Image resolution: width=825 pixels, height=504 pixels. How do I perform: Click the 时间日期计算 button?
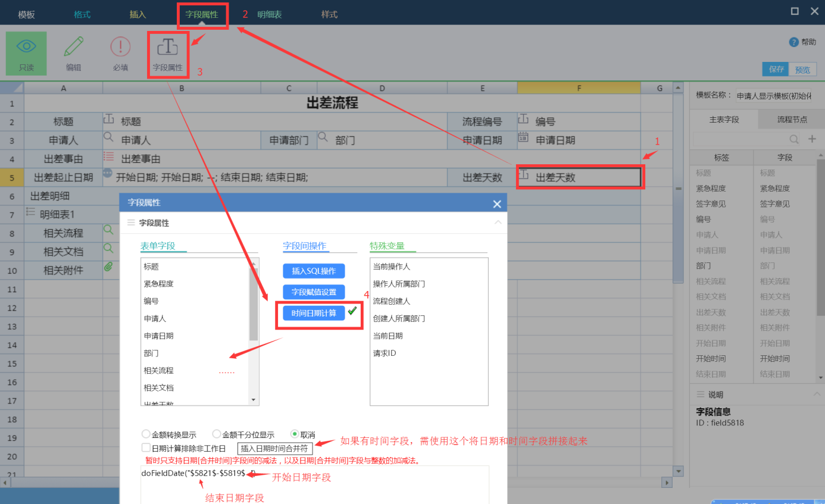pyautogui.click(x=314, y=313)
